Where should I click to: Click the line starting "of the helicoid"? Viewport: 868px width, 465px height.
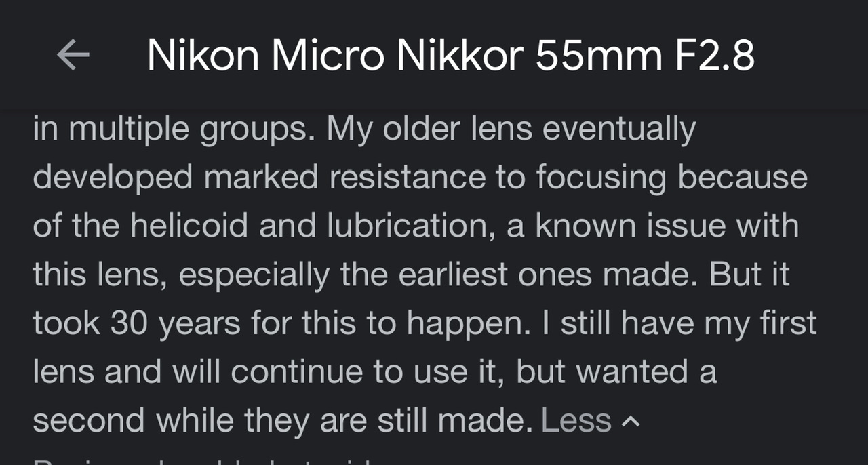[416, 226]
